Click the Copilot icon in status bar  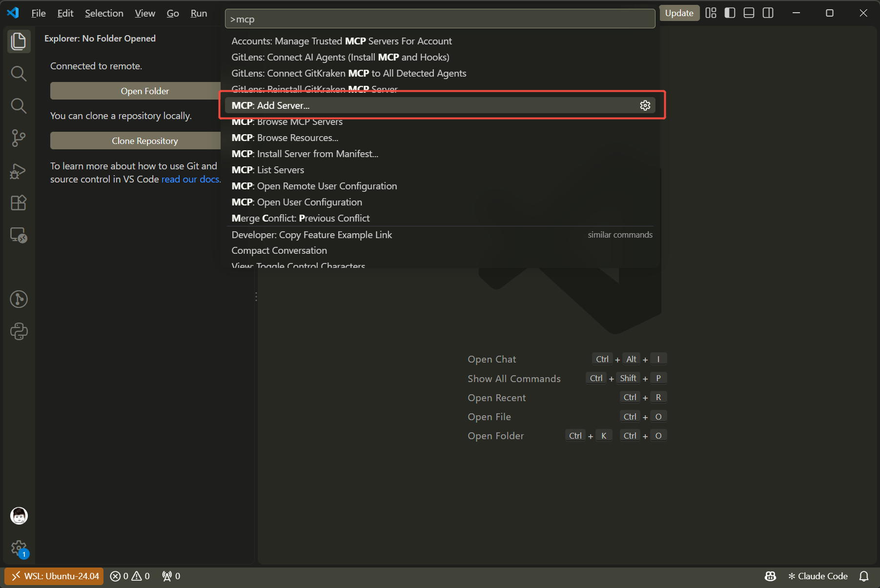click(770, 576)
